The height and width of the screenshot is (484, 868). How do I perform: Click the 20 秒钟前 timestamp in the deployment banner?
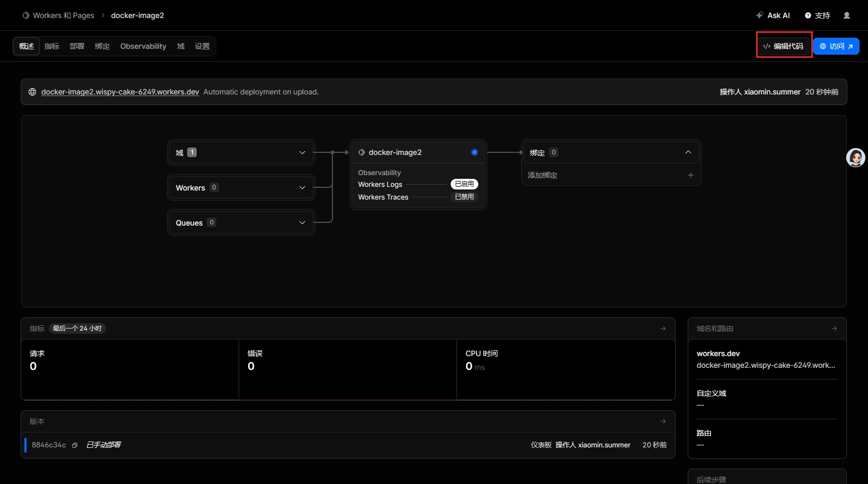pos(822,92)
